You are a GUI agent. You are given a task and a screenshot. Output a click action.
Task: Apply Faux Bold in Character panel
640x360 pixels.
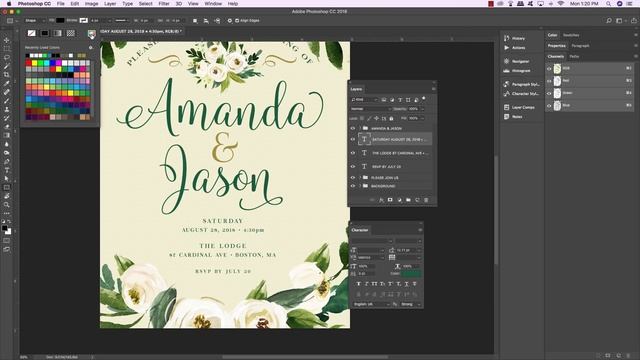pos(358,284)
